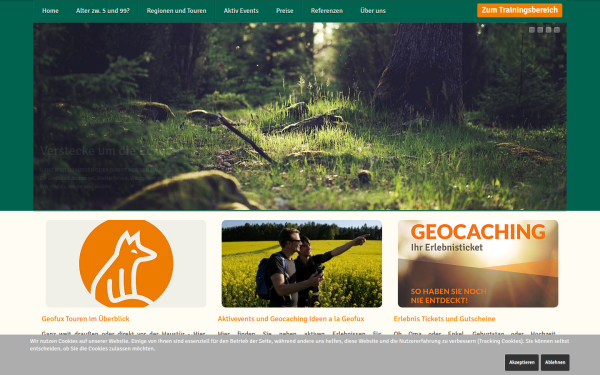Open the rapeseed field hikers photo
The image size is (600, 375).
point(302,264)
